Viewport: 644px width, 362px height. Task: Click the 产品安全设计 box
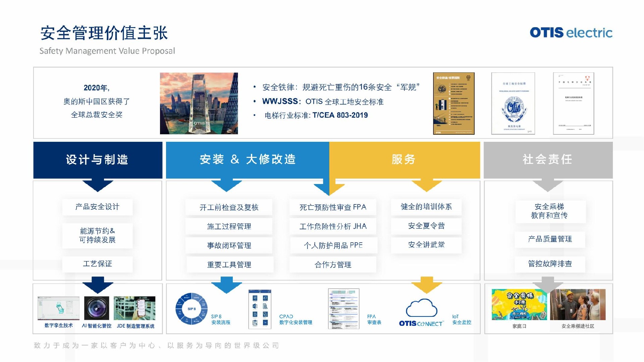[97, 207]
